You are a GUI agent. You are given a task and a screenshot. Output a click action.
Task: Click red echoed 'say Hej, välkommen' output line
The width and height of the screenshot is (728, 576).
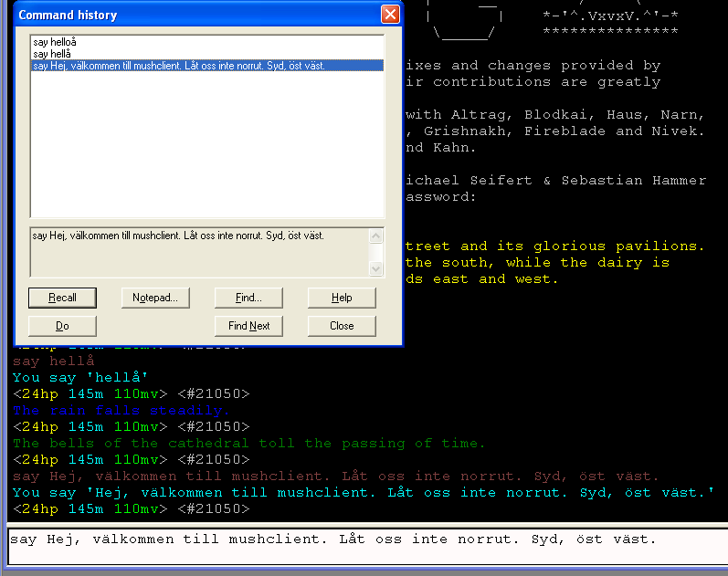[x=335, y=477]
